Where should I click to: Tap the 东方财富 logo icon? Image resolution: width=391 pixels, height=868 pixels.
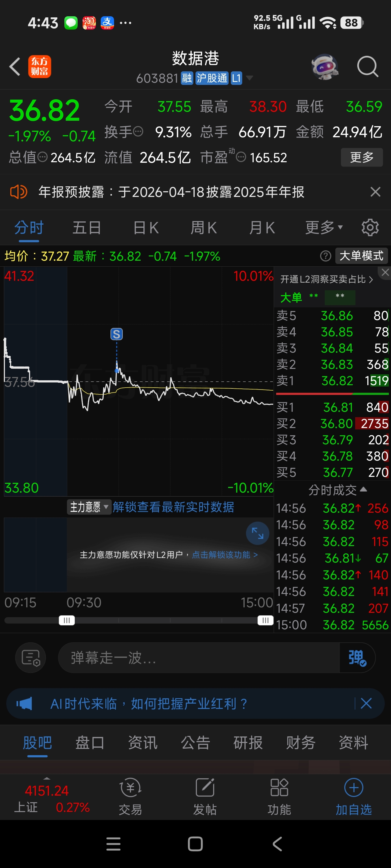pyautogui.click(x=39, y=66)
